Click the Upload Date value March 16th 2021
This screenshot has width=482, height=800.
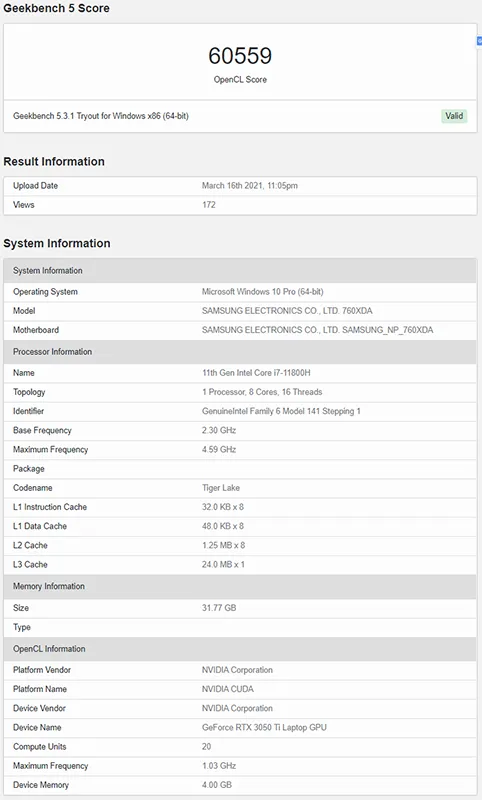[249, 186]
